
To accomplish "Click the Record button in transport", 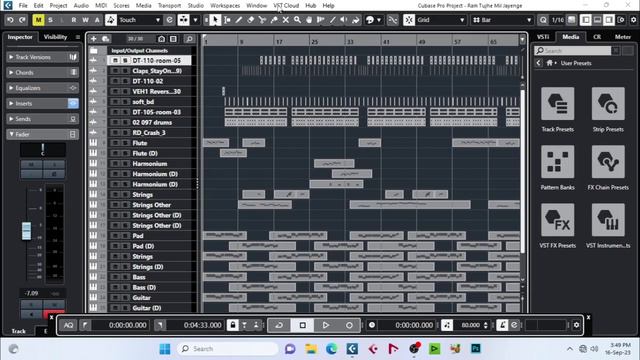I will coord(349,325).
